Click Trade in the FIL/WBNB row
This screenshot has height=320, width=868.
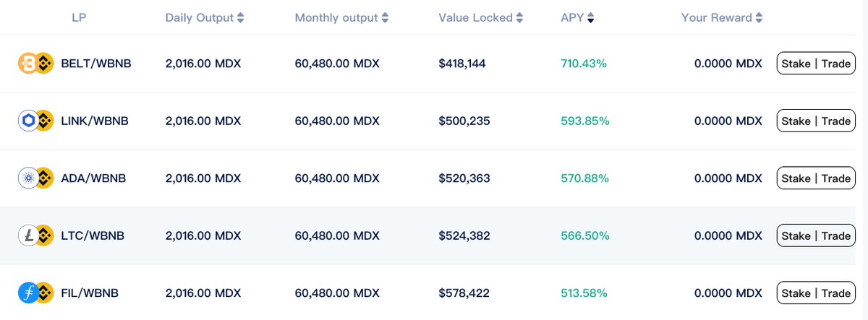[836, 293]
